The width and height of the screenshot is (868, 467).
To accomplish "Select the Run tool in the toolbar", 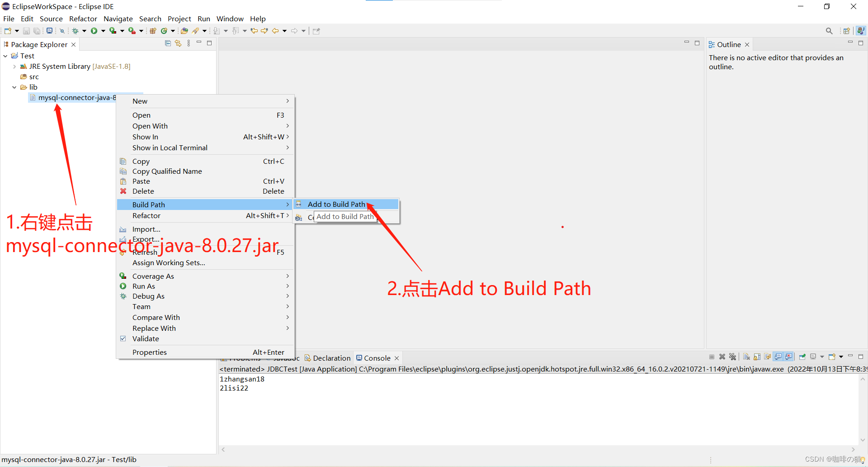I will point(94,31).
